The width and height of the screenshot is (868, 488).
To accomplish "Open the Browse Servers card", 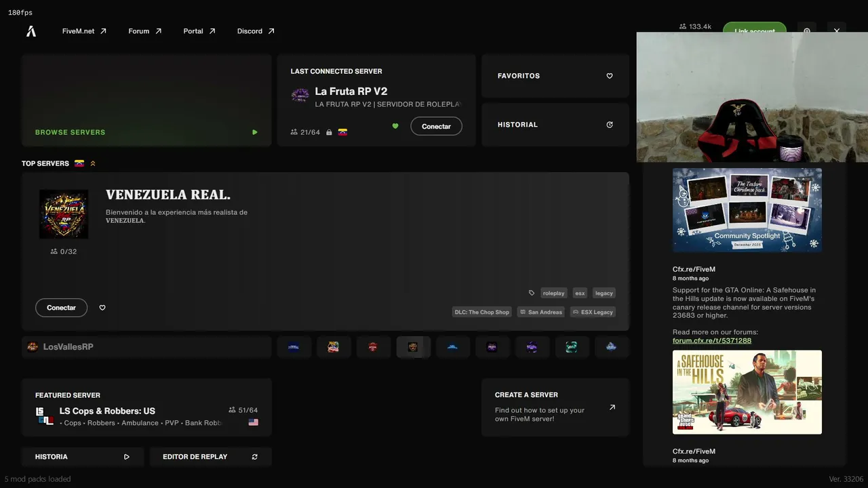I will point(146,100).
